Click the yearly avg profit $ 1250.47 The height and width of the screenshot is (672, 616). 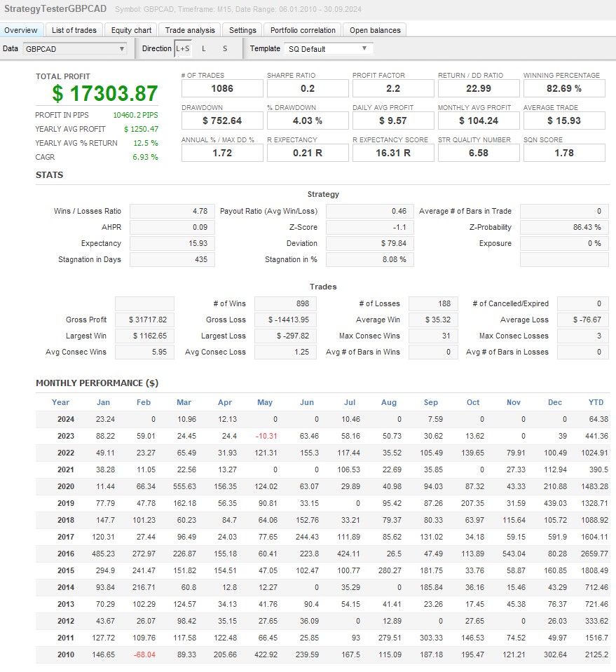141,129
